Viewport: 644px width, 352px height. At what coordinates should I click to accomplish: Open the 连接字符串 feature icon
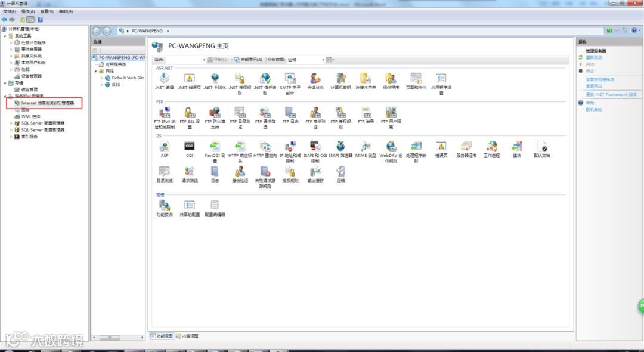pos(366,78)
